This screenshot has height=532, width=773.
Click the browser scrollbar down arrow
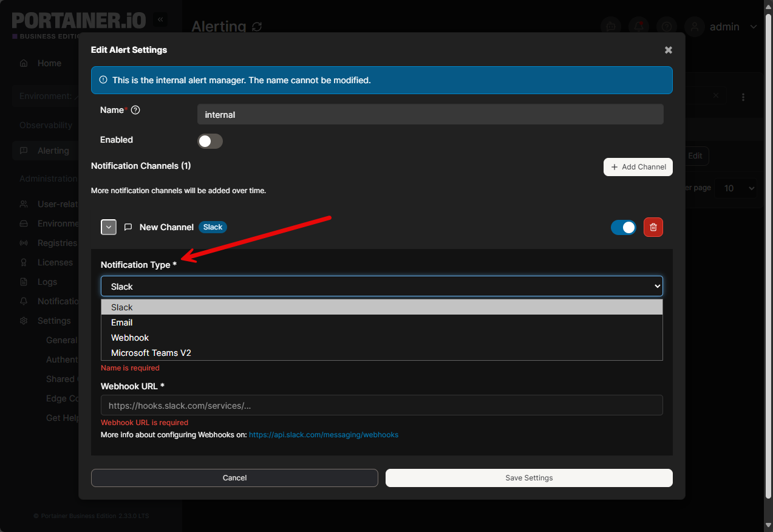768,526
